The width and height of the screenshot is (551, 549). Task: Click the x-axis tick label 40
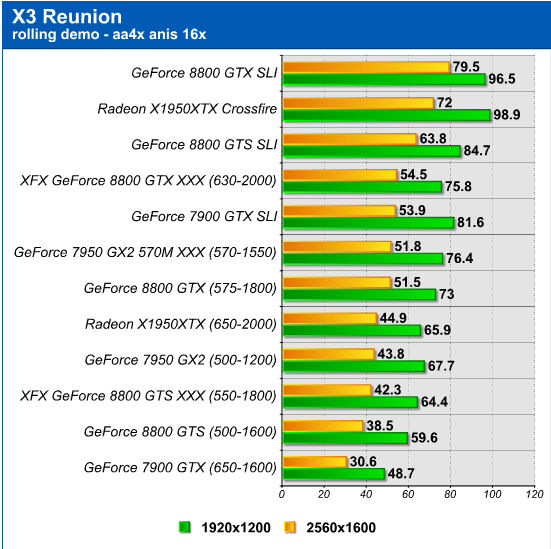tap(366, 494)
